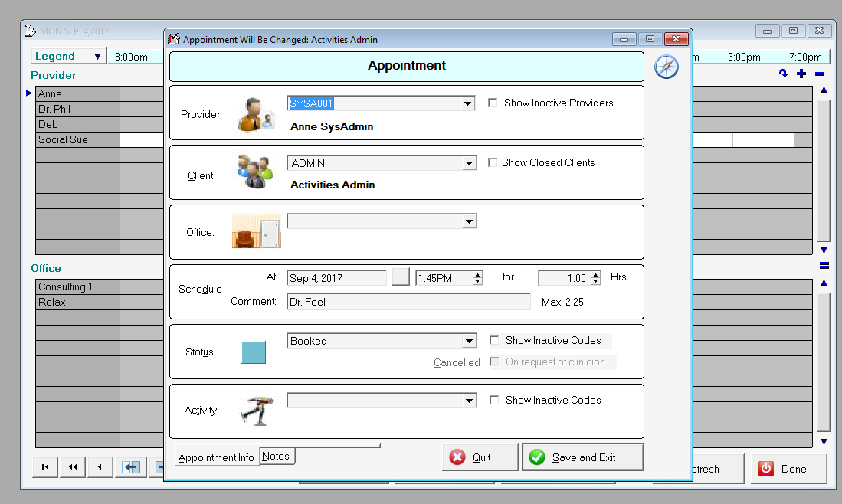Toggle Show Closed Clients checkbox
842x504 pixels.
click(493, 162)
